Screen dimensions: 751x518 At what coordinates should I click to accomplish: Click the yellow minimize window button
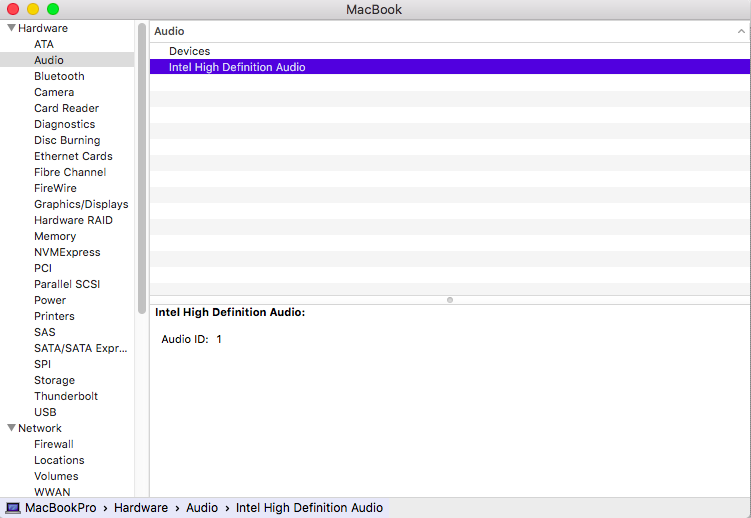click(x=33, y=9)
